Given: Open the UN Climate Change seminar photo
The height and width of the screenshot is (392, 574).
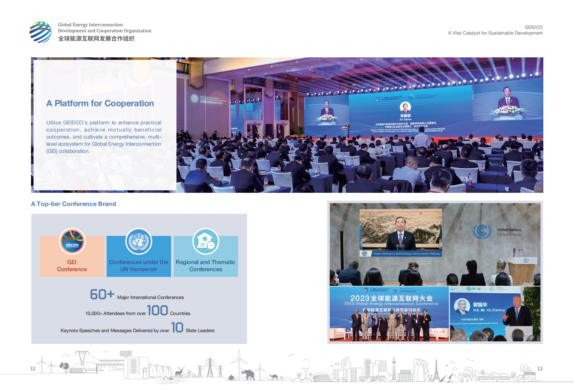Looking at the screenshot, I should click(x=435, y=244).
